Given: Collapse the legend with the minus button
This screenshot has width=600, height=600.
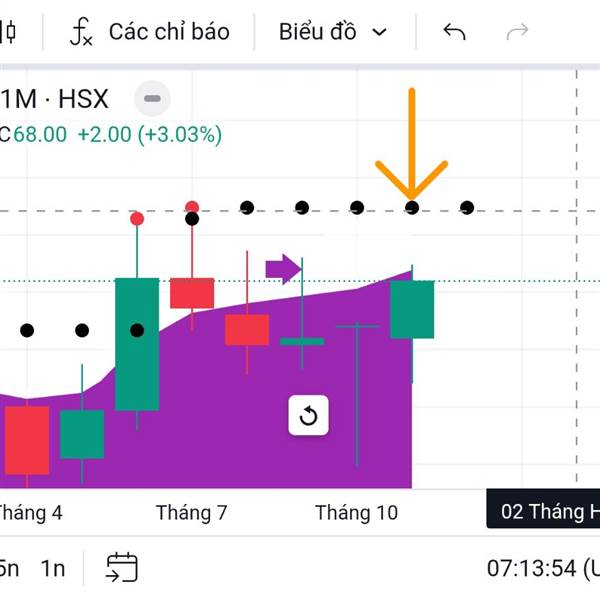Looking at the screenshot, I should pyautogui.click(x=152, y=98).
